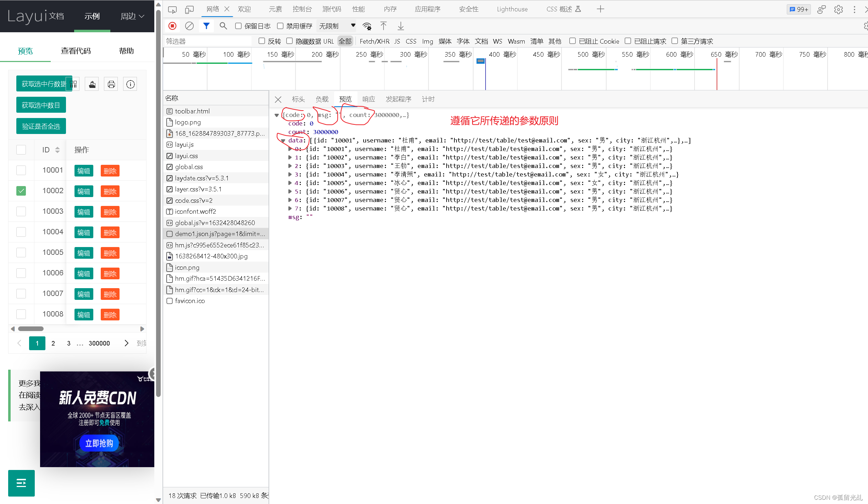Switch to the 计时 timing tab
The image size is (868, 504).
point(428,99)
